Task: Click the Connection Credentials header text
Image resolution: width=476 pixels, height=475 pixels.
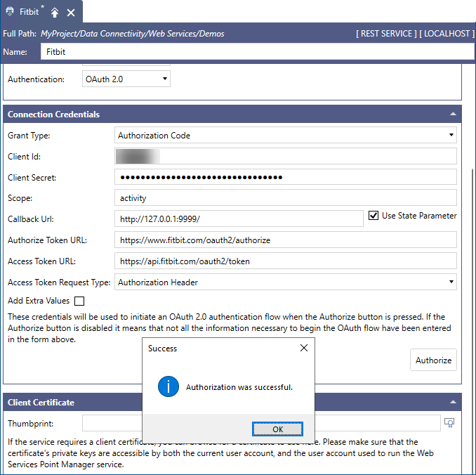Action: tap(54, 115)
